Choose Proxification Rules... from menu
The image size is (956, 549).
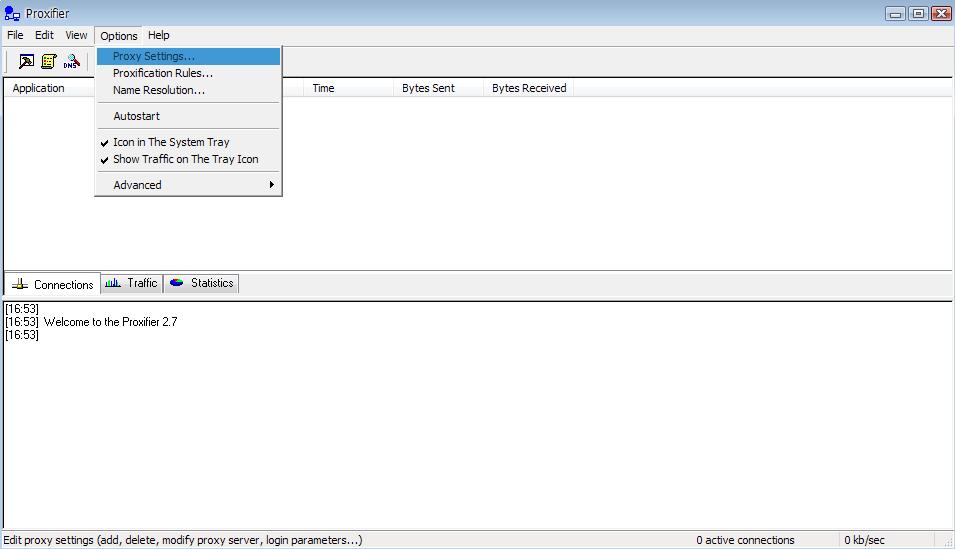[x=188, y=73]
